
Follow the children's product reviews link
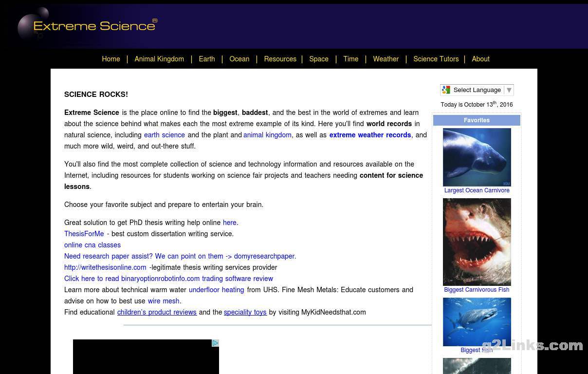(157, 312)
